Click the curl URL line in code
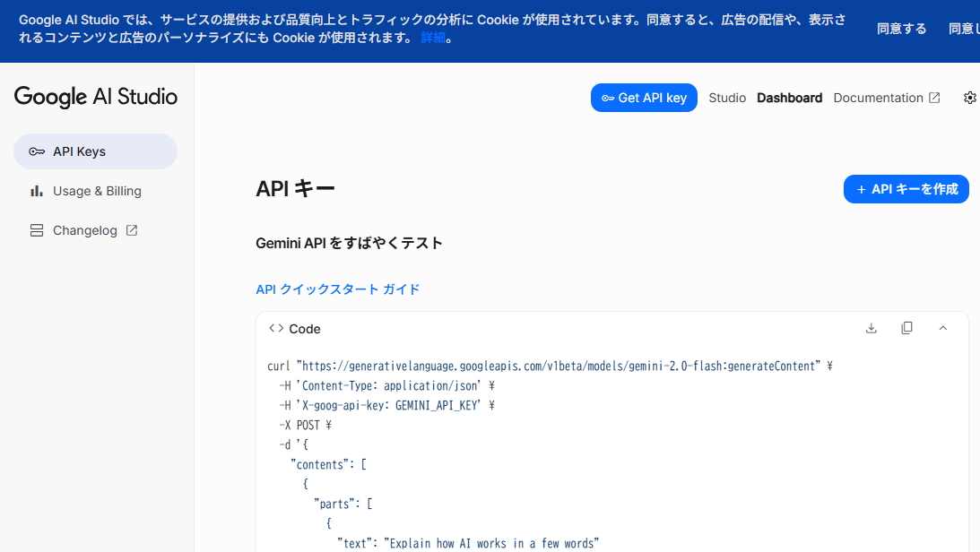 550,366
